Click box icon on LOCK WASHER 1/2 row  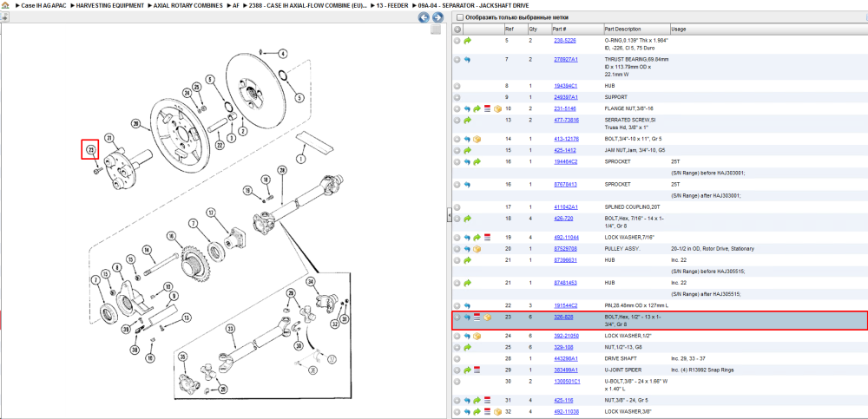coord(477,336)
